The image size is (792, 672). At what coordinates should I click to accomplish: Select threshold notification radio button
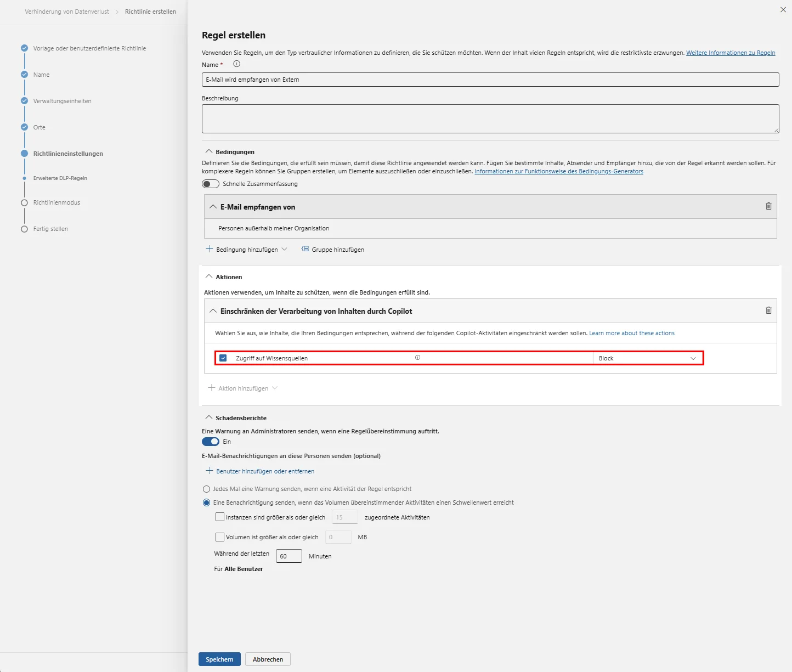(206, 502)
